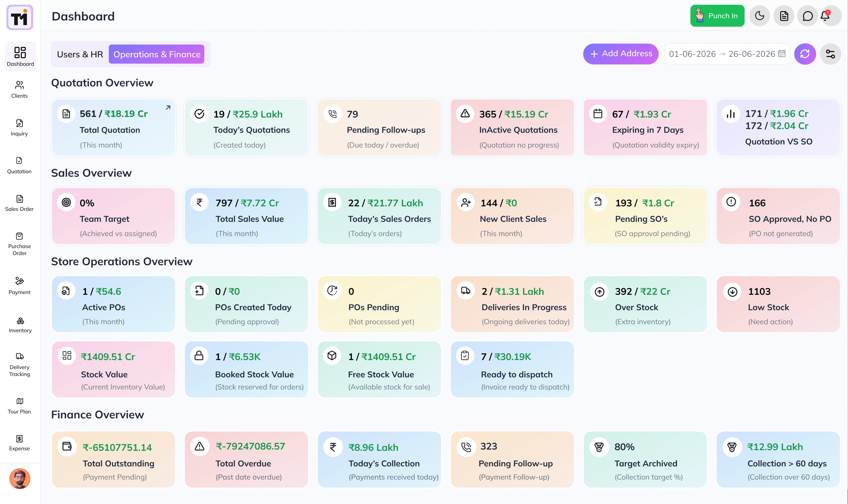Viewport: 848px width, 504px height.
Task: Open POs Created Today card
Action: [246, 304]
